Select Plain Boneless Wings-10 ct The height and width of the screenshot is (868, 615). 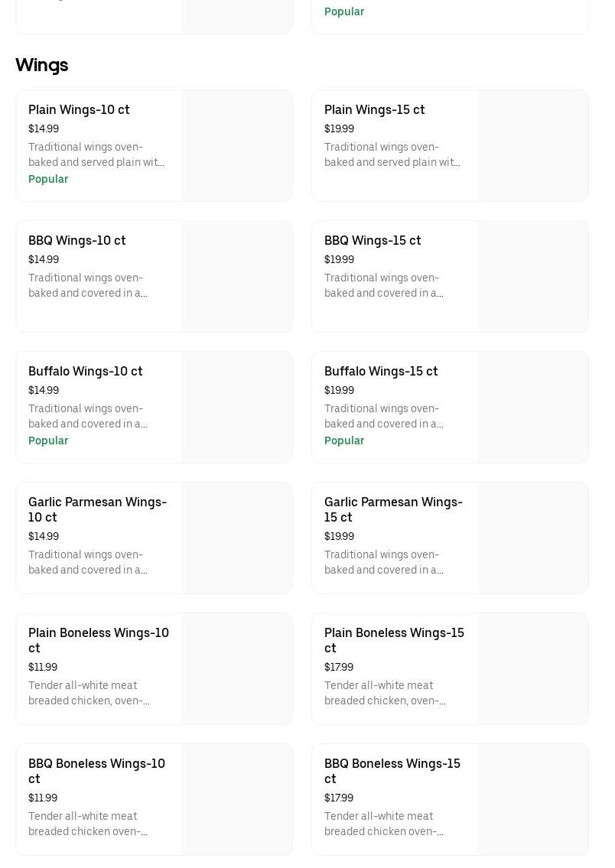click(x=99, y=640)
